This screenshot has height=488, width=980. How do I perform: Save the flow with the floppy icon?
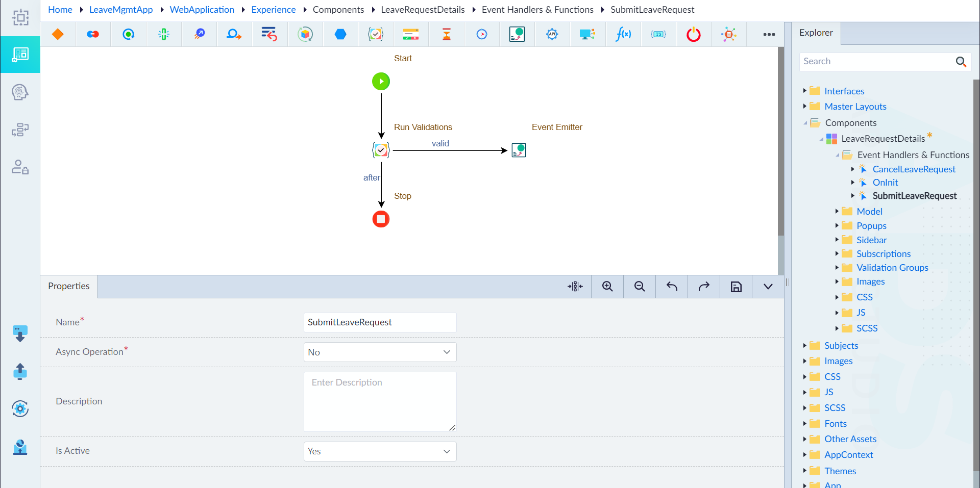pyautogui.click(x=736, y=287)
